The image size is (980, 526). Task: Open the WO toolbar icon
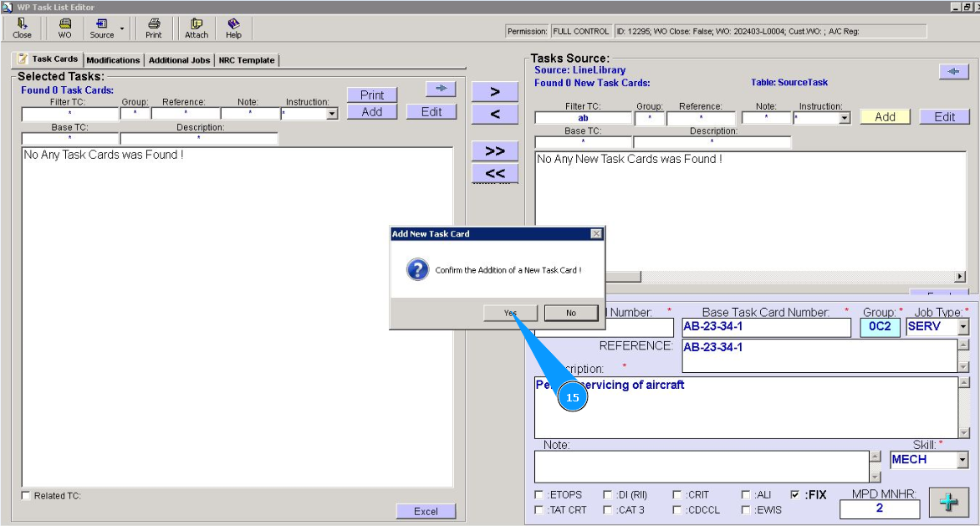[x=64, y=28]
